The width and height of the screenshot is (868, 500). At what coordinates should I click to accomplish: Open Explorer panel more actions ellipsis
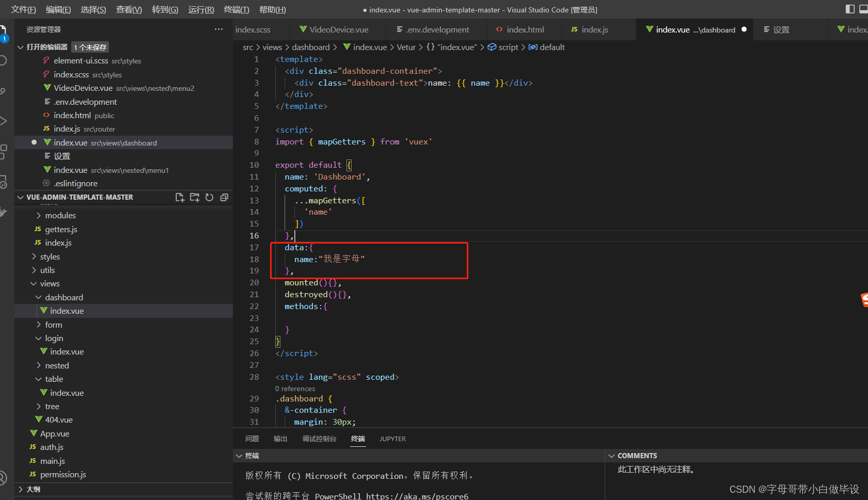(219, 29)
